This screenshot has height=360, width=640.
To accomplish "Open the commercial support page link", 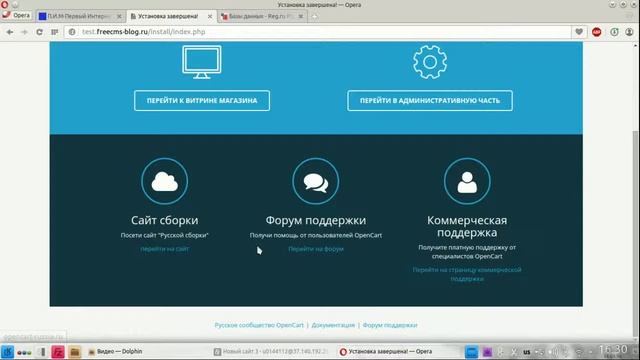I will (467, 274).
